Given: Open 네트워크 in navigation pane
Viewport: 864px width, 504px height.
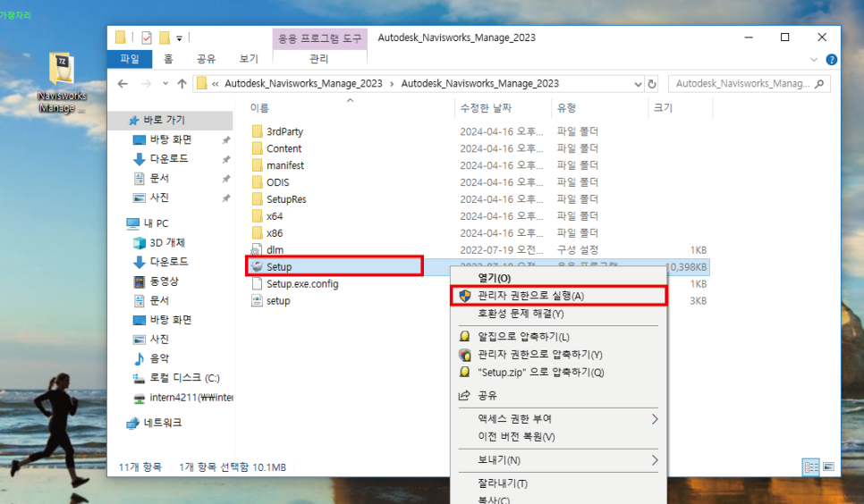Looking at the screenshot, I should tap(154, 423).
